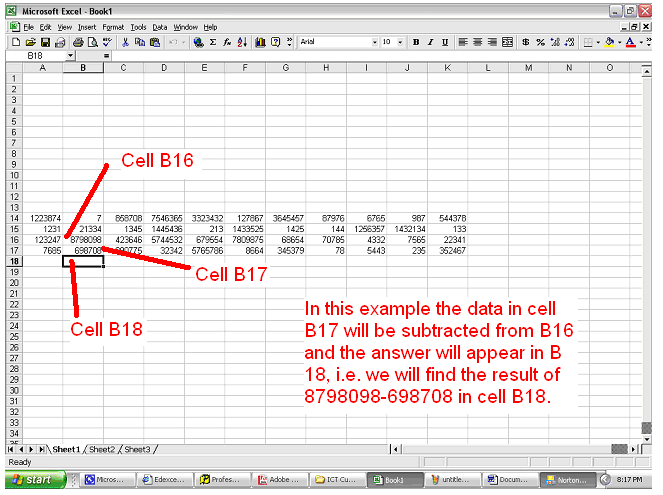Expand the font size dropdown

401,43
